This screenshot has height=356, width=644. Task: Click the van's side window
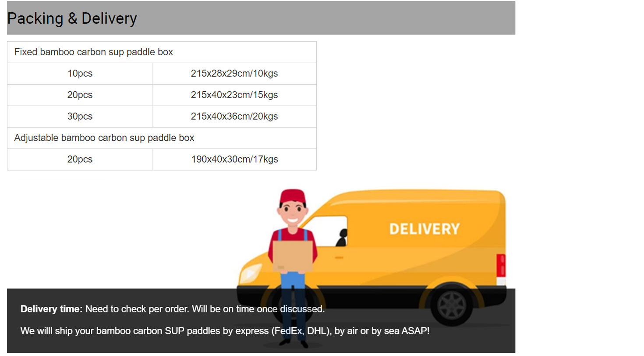click(333, 231)
